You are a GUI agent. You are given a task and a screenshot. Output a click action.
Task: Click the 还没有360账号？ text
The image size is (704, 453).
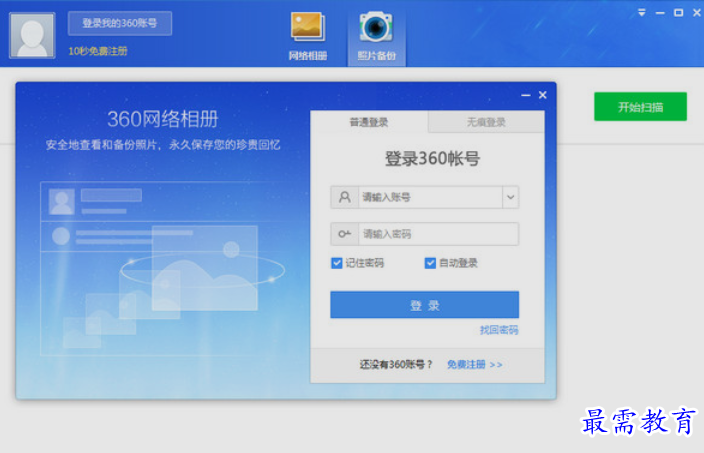(396, 365)
